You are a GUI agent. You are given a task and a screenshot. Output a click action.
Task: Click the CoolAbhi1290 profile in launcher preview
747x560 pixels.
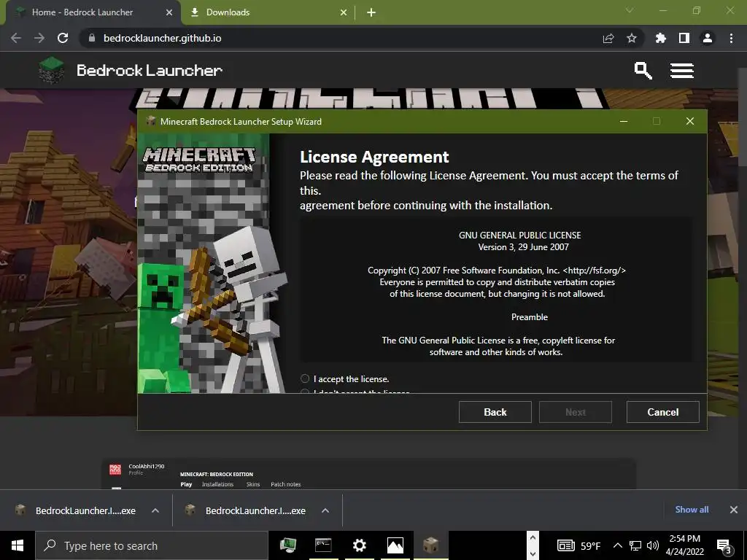point(136,469)
